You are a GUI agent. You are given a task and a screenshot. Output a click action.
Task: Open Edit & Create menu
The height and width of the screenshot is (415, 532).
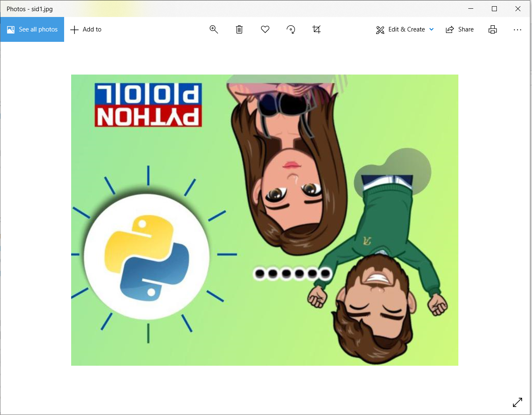point(405,29)
